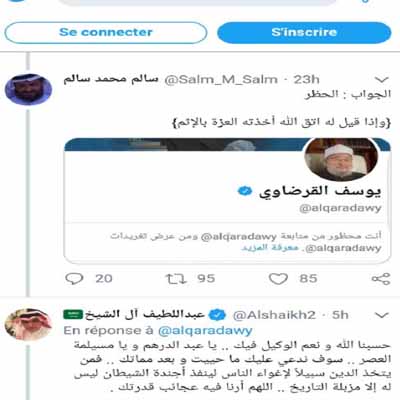Image resolution: width=400 pixels, height=400 pixels.
Task: Expand options chevron on Alshaikh2 tweet
Action: pos(382,315)
